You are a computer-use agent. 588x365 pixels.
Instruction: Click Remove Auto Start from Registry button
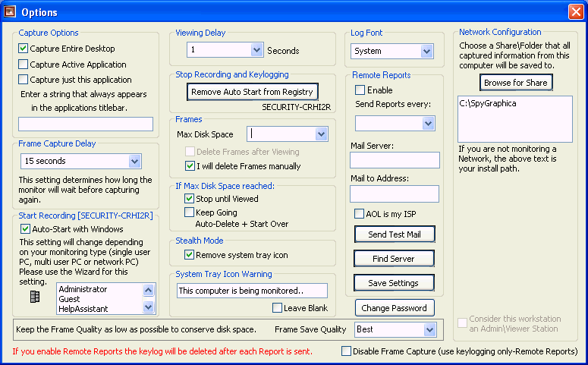(x=252, y=91)
